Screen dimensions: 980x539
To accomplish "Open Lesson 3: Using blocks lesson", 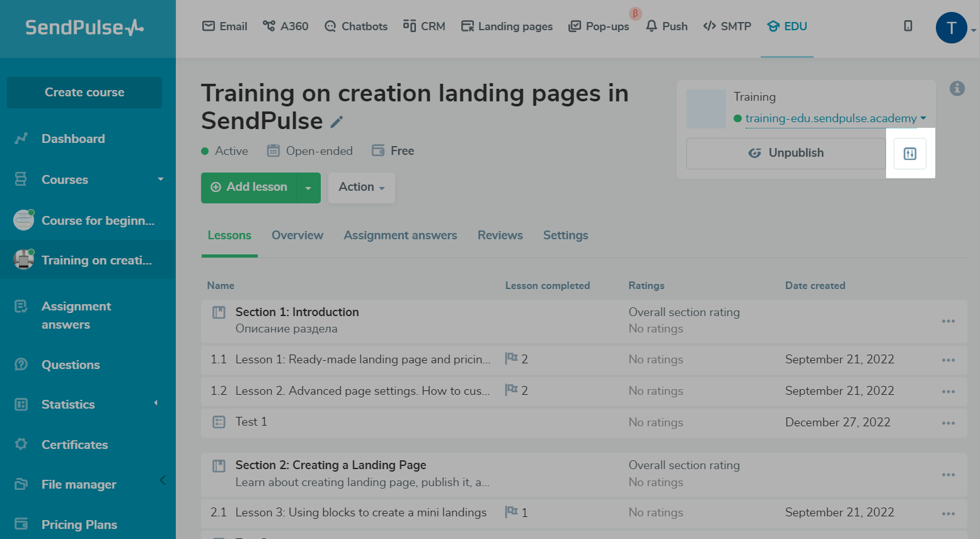I will (361, 513).
